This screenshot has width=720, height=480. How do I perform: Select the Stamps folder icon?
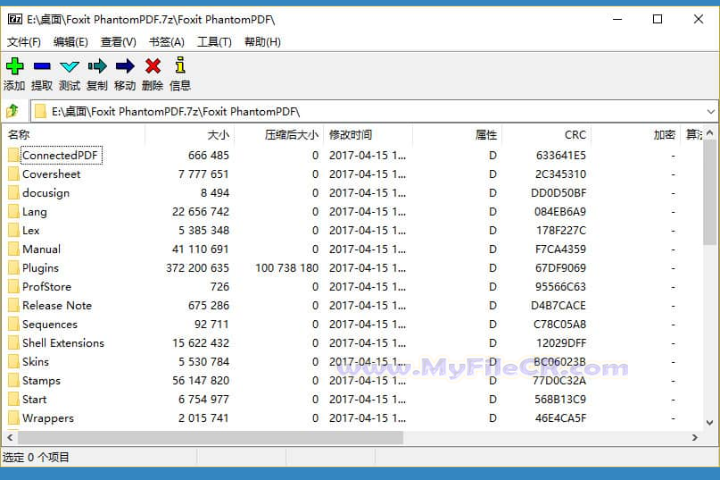click(x=14, y=381)
